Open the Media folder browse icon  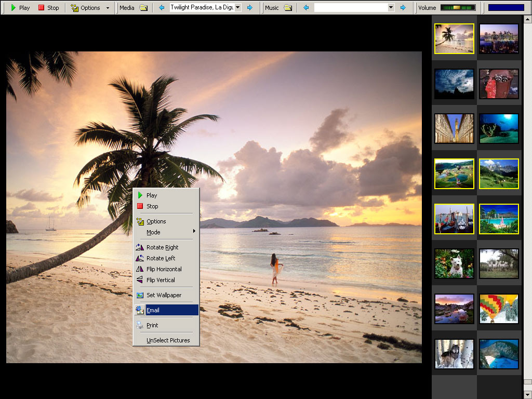pyautogui.click(x=143, y=8)
